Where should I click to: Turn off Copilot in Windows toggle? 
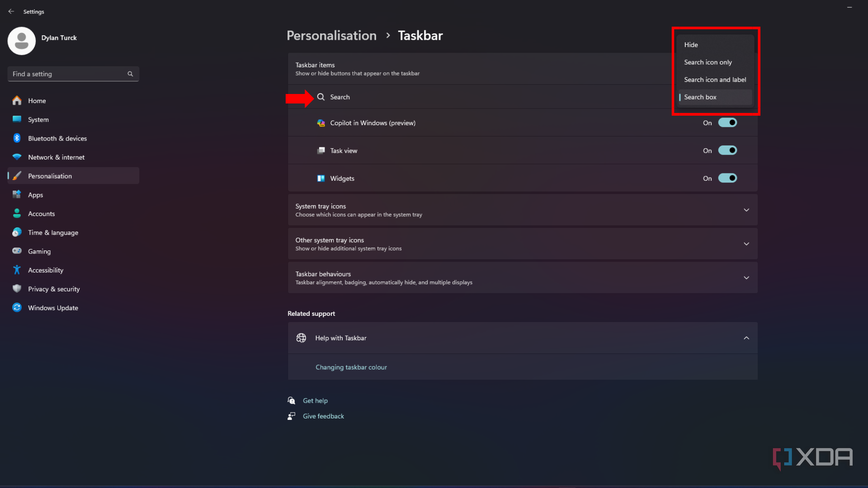pos(727,122)
